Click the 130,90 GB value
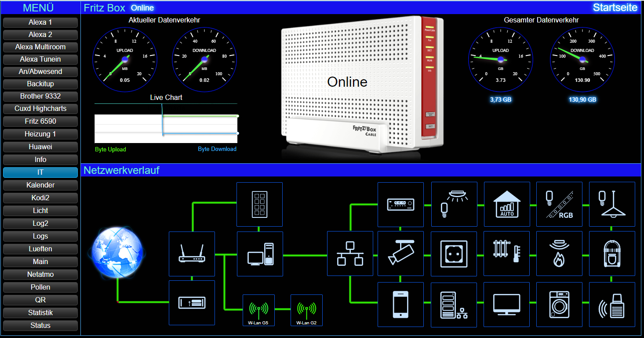The width and height of the screenshot is (644, 338). tap(582, 100)
